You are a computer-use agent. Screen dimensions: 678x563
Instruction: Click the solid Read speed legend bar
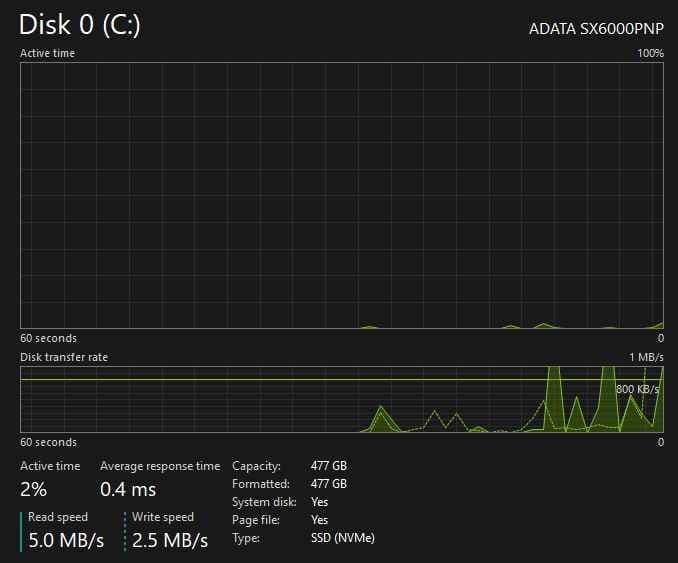coord(21,532)
